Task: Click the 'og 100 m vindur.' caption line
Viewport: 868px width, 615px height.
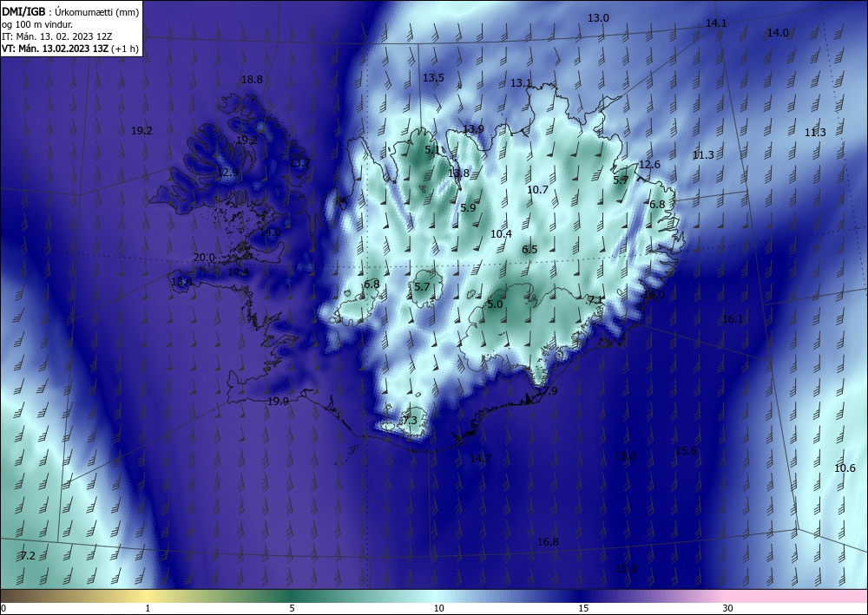Action: click(x=37, y=23)
